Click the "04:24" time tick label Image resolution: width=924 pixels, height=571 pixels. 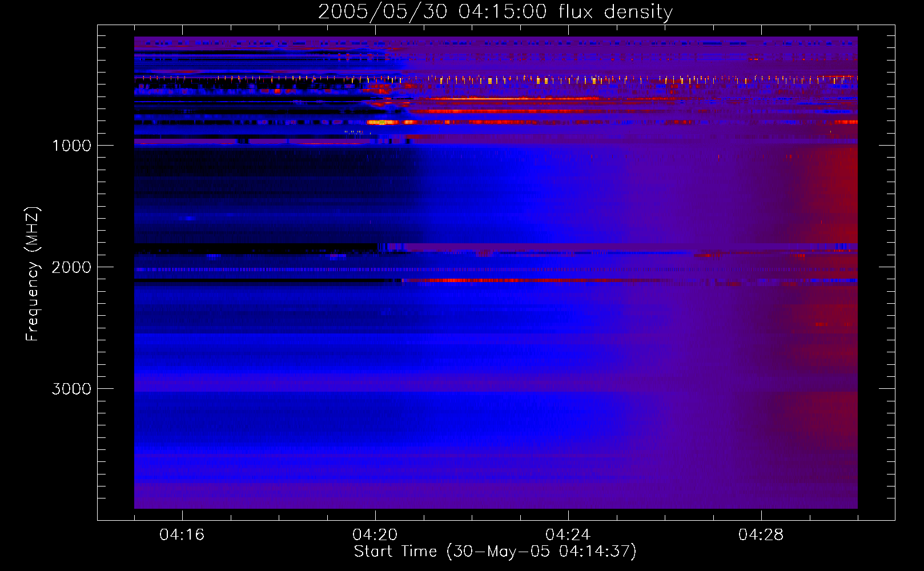tap(568, 534)
